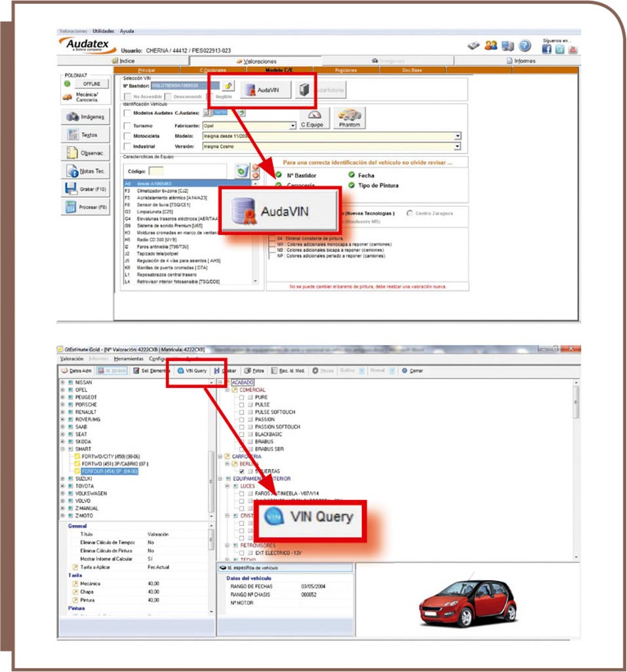Select FORTWO (451) 3P/CABRIO (07-) model
This screenshot has width=627, height=672.
(x=115, y=464)
